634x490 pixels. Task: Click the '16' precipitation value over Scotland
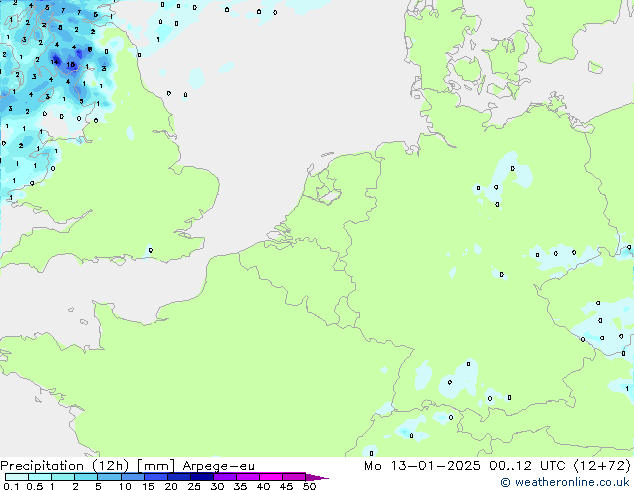[x=71, y=65]
